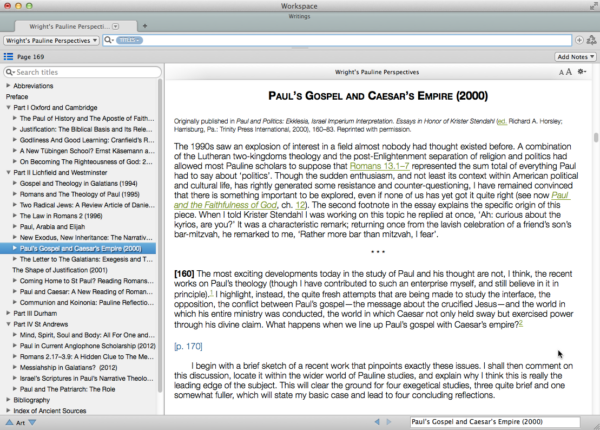Select Israel's Scriptures in Paul's Narrative
Screen dimensions: 600x430
(86, 378)
